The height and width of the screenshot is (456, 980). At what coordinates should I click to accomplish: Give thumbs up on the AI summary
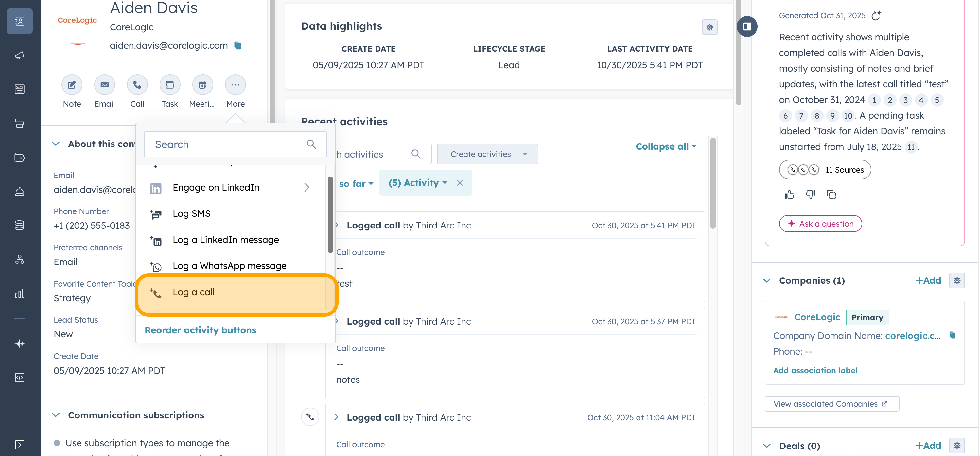pyautogui.click(x=789, y=194)
